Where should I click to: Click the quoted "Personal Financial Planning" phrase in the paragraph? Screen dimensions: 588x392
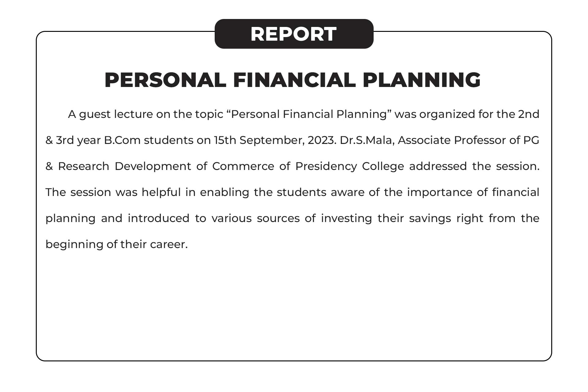[309, 114]
